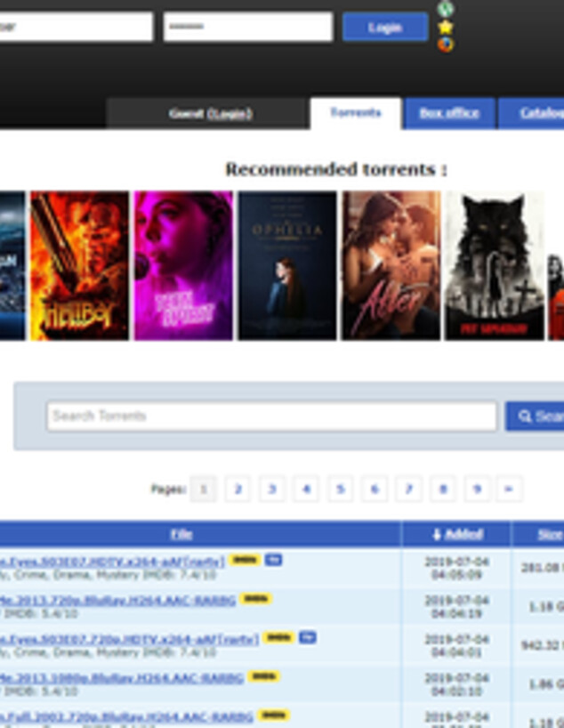Open the Catalog tab
The width and height of the screenshot is (564, 728).
pos(531,113)
